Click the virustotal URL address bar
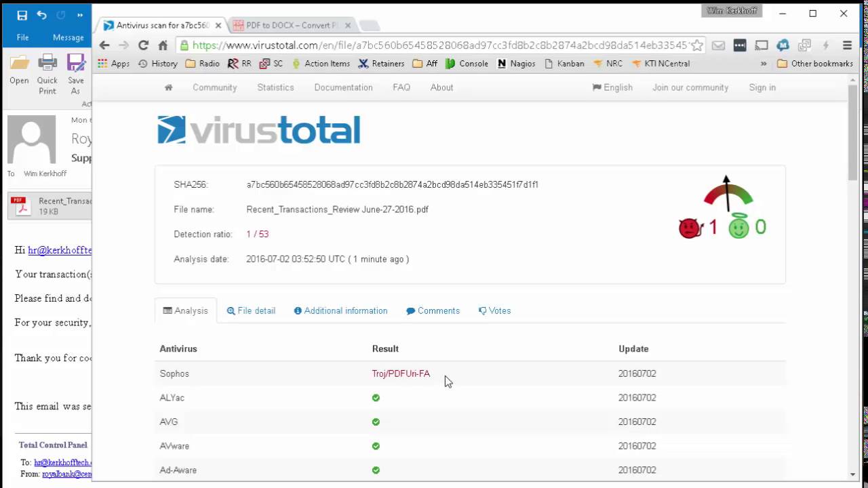Image resolution: width=868 pixels, height=488 pixels. click(439, 45)
